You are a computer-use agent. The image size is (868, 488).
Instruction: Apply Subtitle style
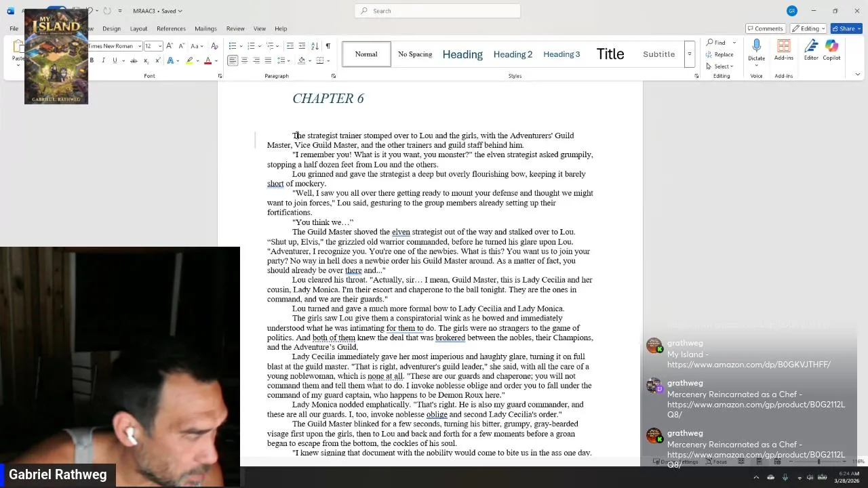pyautogui.click(x=658, y=54)
